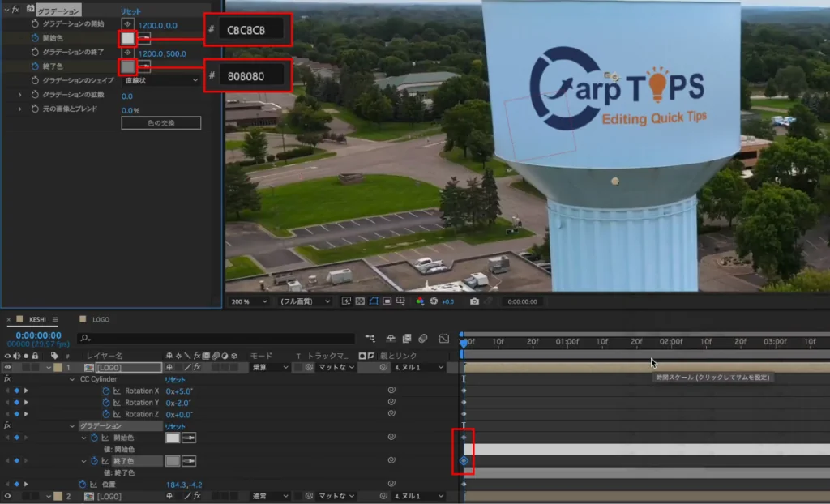Open KESHI panel menu icon
The width and height of the screenshot is (830, 504).
[55, 319]
